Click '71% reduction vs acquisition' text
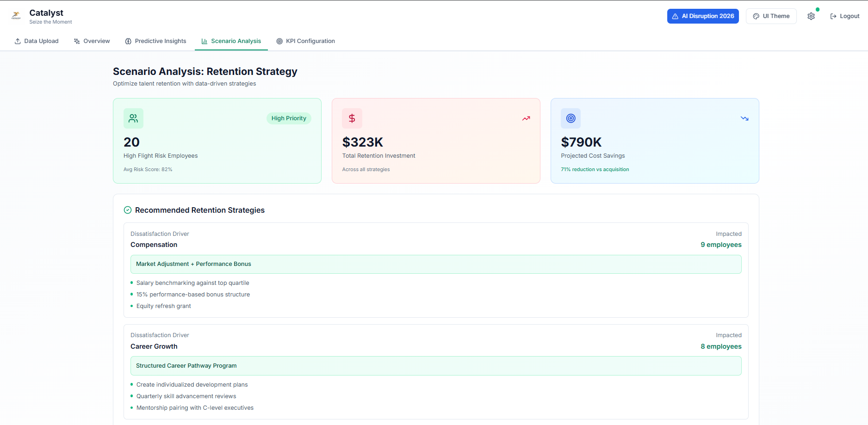868x425 pixels. point(595,170)
